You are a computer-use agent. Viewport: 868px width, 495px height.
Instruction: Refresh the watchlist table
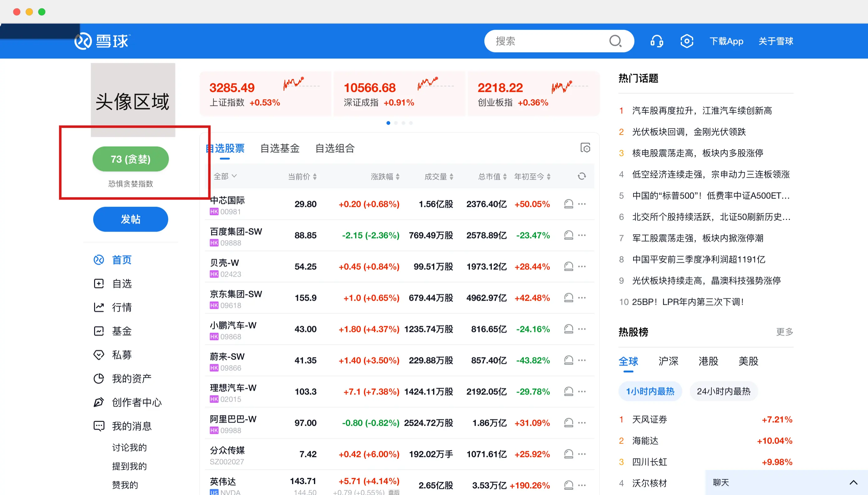click(582, 176)
